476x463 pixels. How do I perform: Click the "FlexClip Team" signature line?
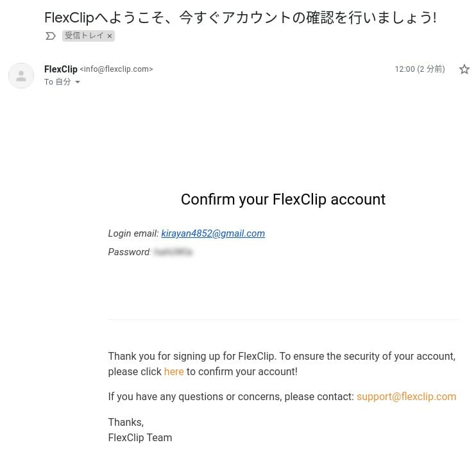pyautogui.click(x=140, y=437)
